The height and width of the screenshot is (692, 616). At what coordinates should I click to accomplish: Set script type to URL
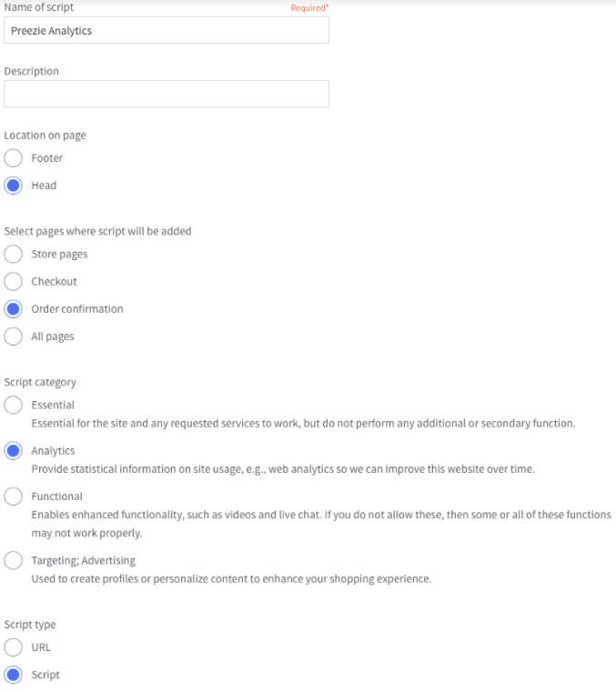(x=14, y=647)
